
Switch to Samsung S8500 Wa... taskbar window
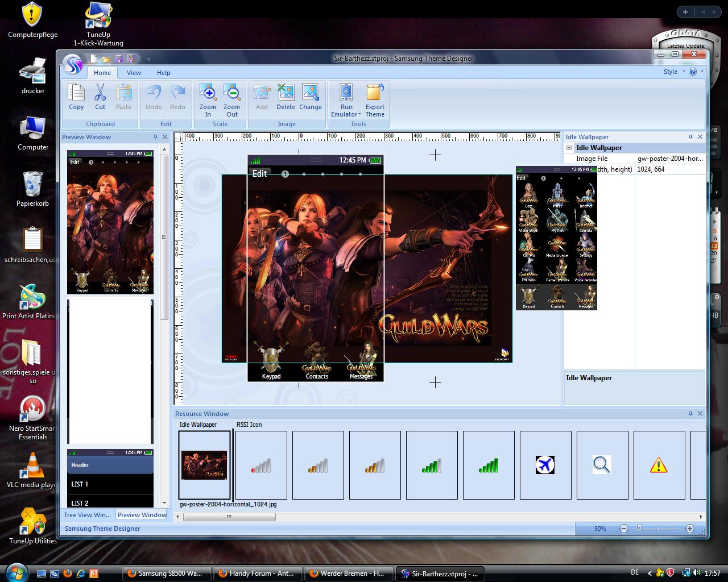click(167, 573)
